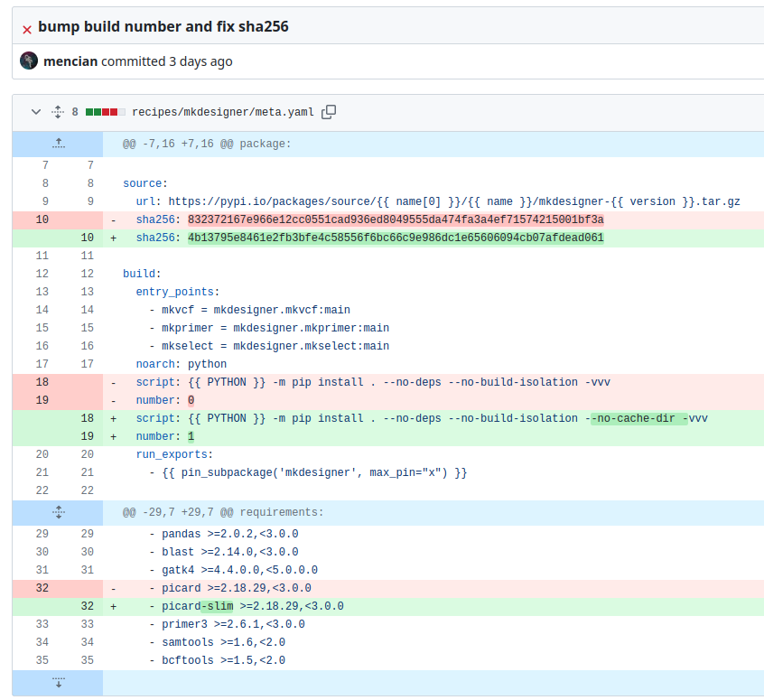Click highlighted '-no-cache-dir' added text
This screenshot has height=700, width=764.
(x=638, y=418)
